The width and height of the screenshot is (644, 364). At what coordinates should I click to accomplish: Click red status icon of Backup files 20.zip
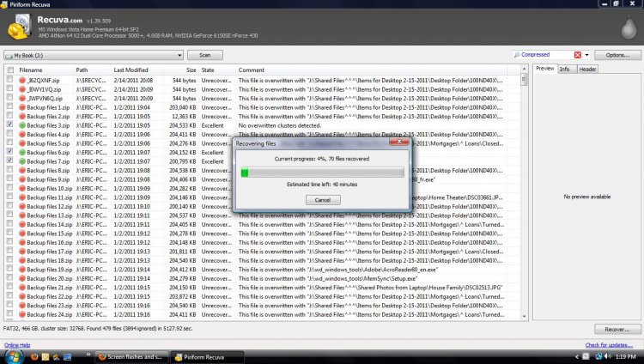click(22, 278)
